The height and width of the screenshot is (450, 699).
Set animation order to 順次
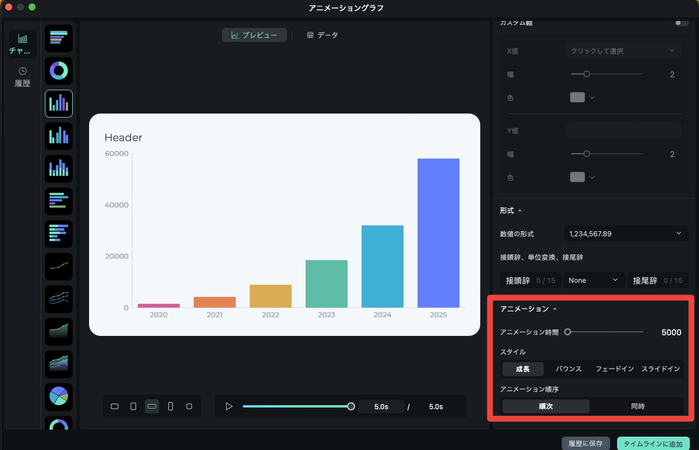point(546,406)
